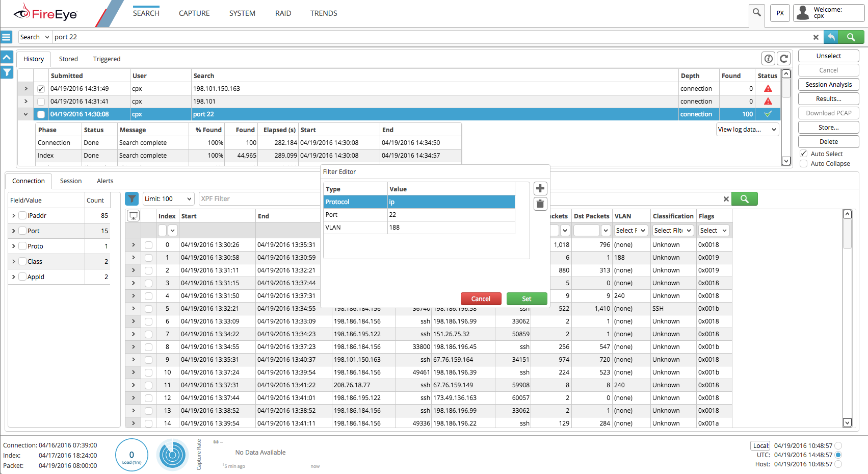Screen dimensions: 868x474
Task: Toggle checkbox for 04/19/2016 14:31:41 search
Action: 41,102
